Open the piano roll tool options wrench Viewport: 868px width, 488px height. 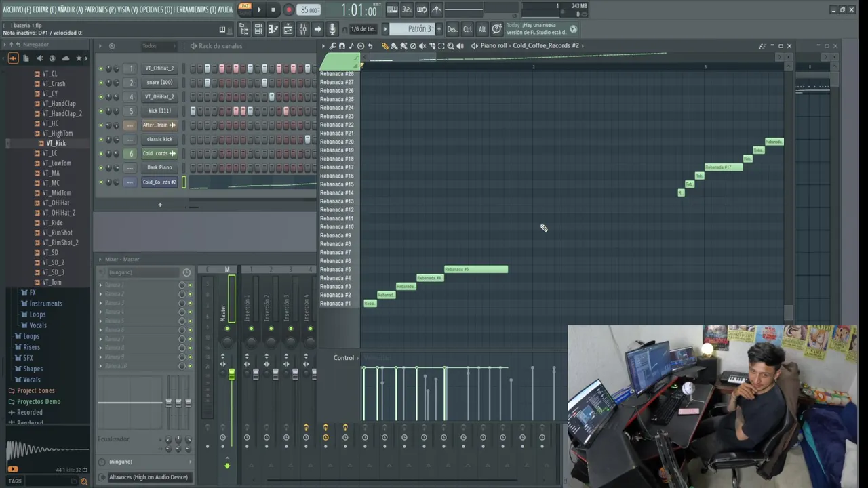point(332,46)
